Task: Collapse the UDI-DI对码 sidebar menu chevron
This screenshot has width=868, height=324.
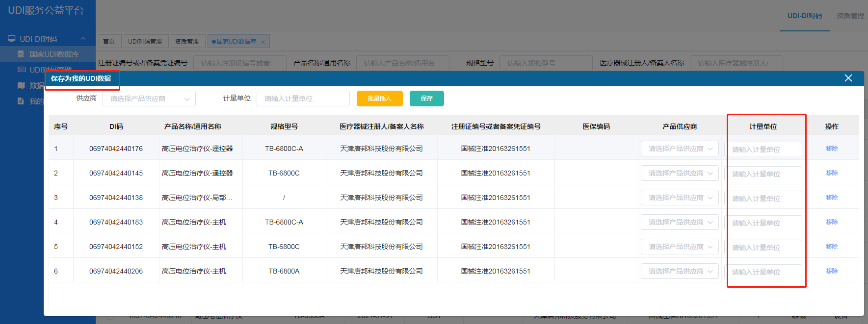Action: click(x=83, y=39)
